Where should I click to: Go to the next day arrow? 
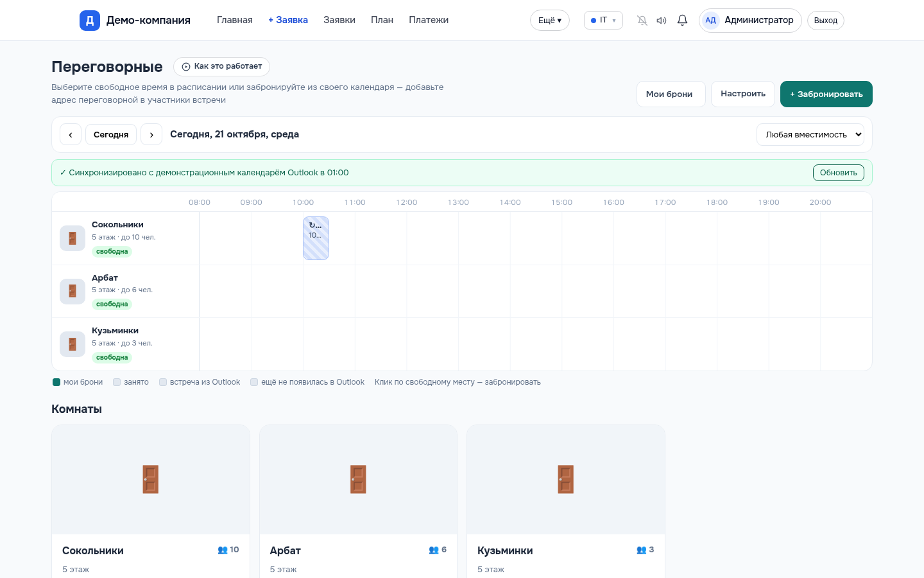click(x=151, y=135)
